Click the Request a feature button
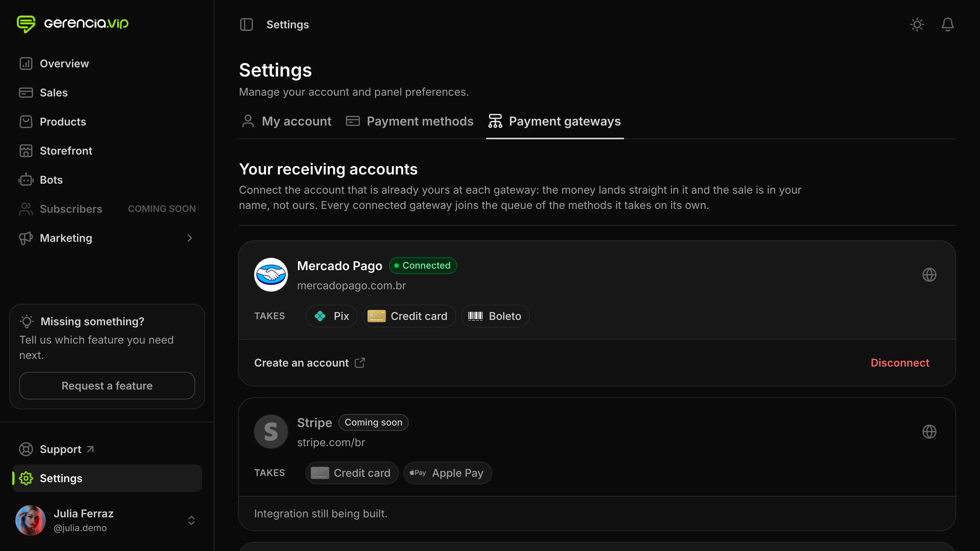This screenshot has height=551, width=980. (107, 386)
